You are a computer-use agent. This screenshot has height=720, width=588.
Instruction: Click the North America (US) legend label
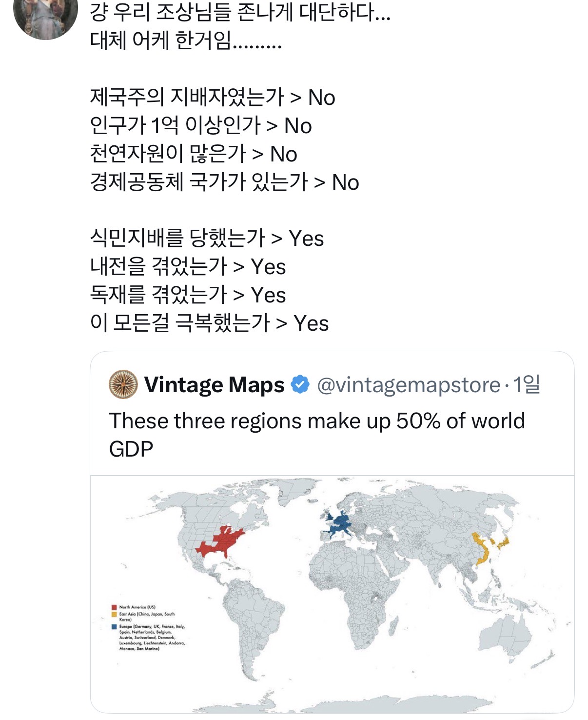pos(137,607)
